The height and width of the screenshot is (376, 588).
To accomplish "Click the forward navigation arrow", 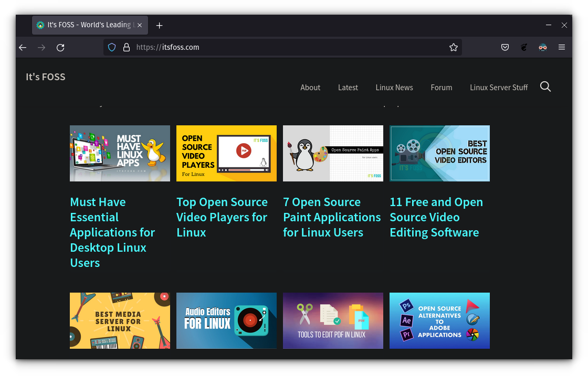I will (x=41, y=48).
